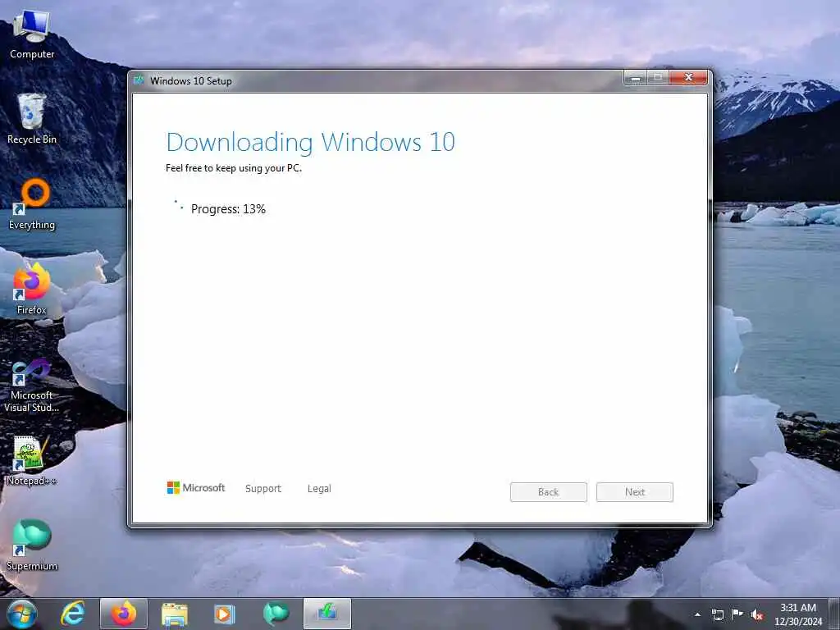This screenshot has width=840, height=630.
Task: Click the Downloading Windows 10 heading
Action: (x=310, y=143)
